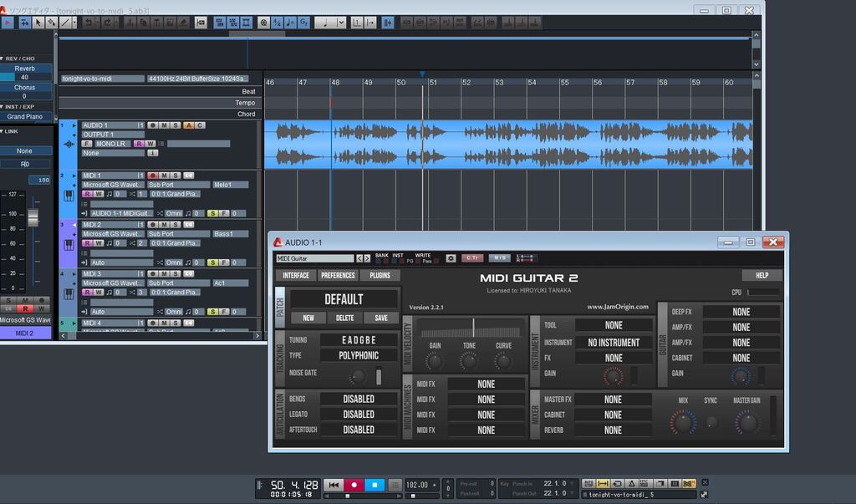Open the PREFERENCES tab in MIDI Guitar 2

pyautogui.click(x=338, y=276)
